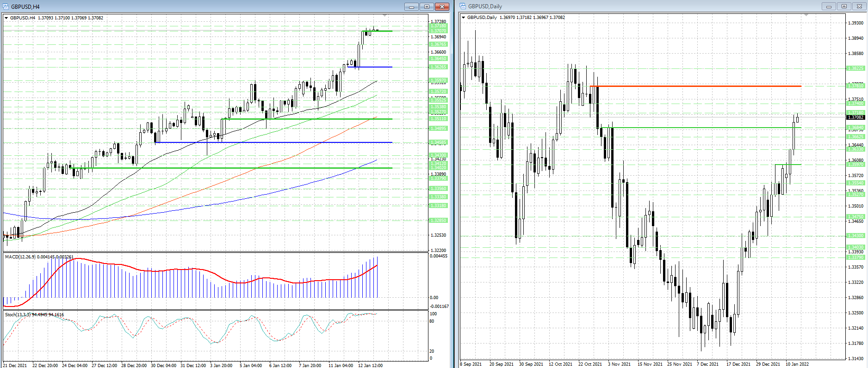
Task: Click the 1.32530 price label on H4 scale
Action: [x=438, y=235]
